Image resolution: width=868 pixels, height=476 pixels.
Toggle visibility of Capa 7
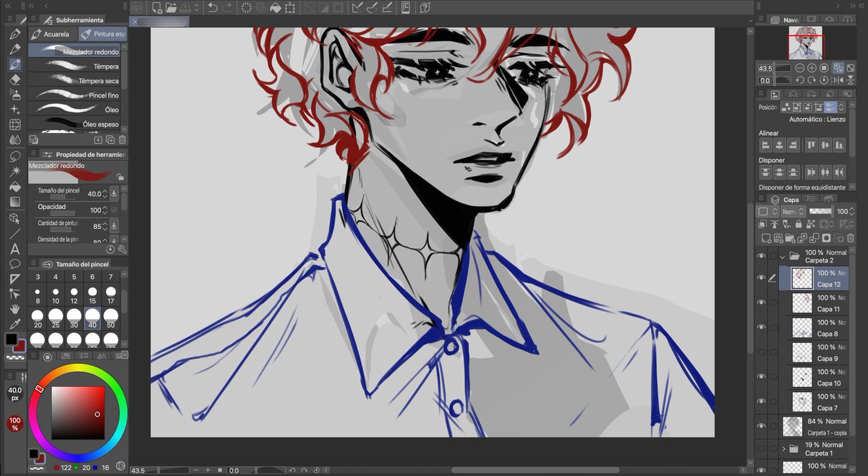(761, 401)
